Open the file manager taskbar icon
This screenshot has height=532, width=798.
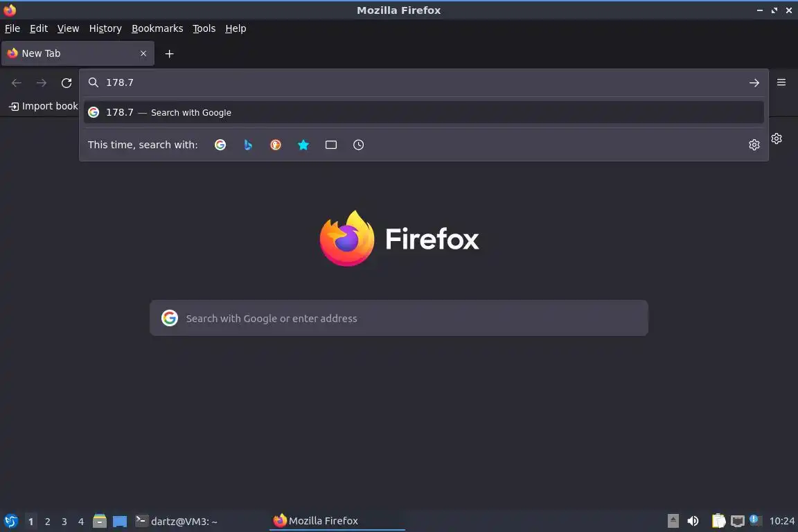[x=100, y=522]
